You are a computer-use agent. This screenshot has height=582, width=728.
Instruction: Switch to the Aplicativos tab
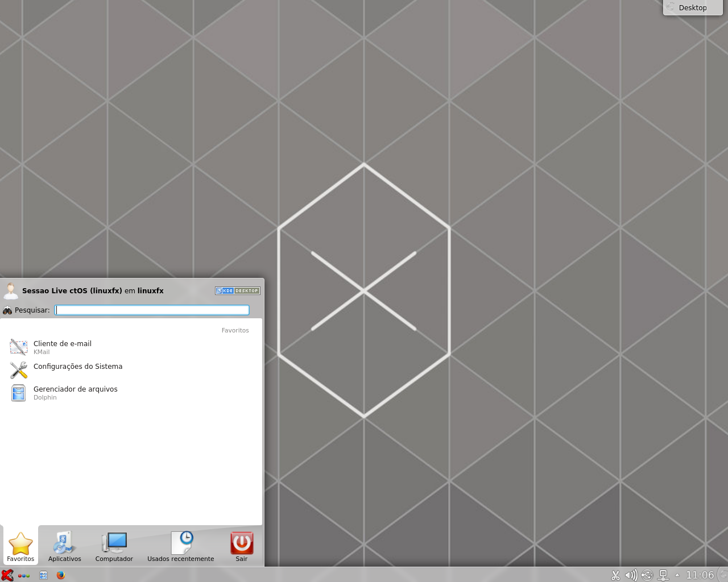pyautogui.click(x=65, y=547)
